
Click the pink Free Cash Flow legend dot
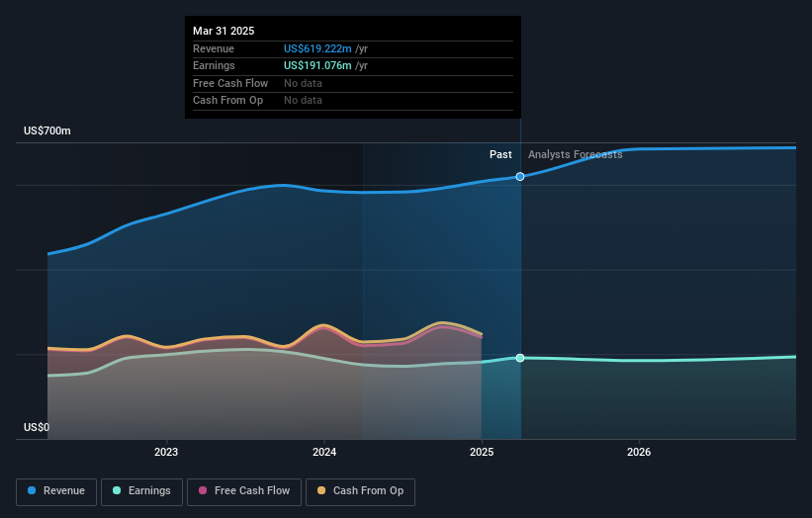203,490
